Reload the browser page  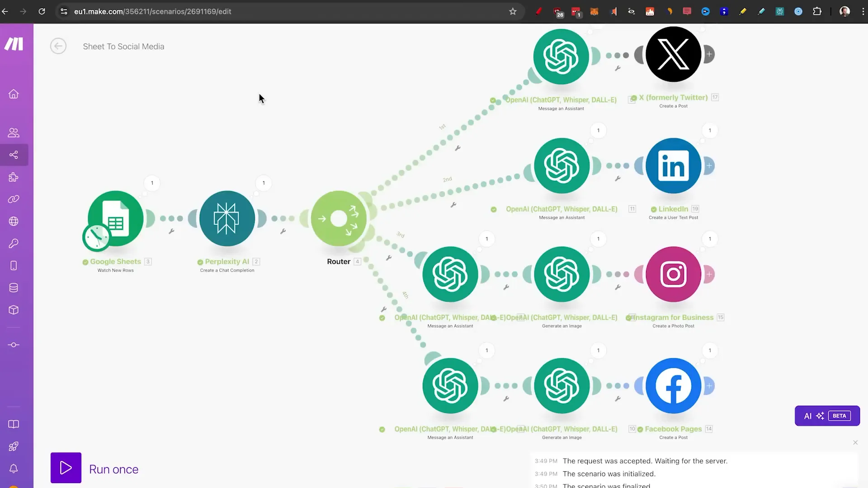pos(42,11)
